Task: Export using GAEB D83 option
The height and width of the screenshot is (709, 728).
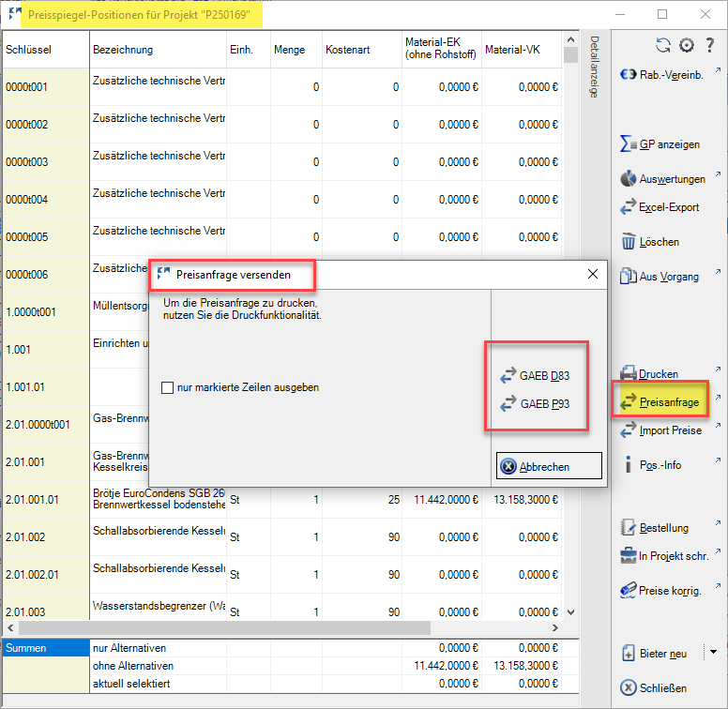Action: pos(537,375)
